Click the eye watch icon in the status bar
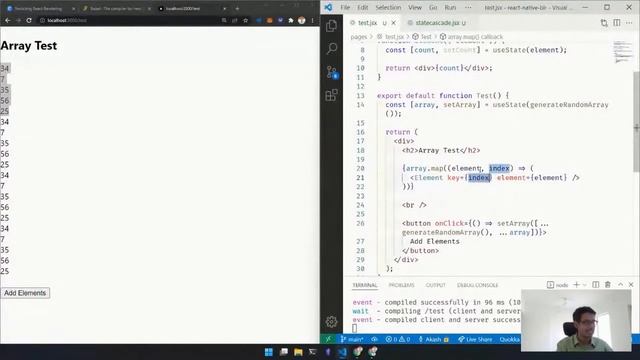Screen dimensions: 640x360 click(x=374, y=339)
